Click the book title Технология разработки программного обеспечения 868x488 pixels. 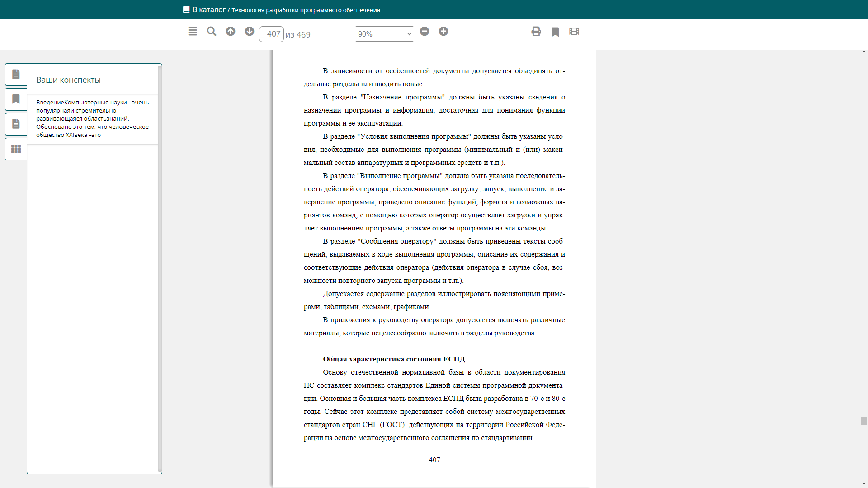306,10
